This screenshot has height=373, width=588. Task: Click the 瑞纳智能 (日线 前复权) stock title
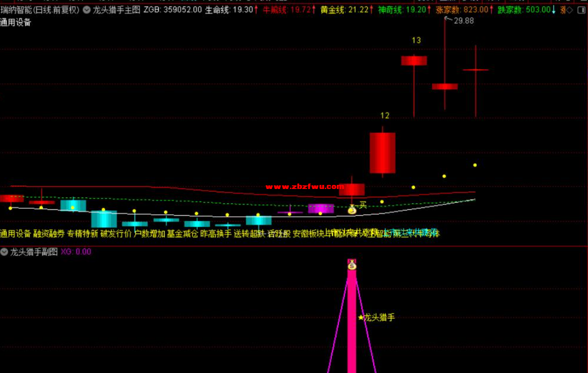coord(40,10)
